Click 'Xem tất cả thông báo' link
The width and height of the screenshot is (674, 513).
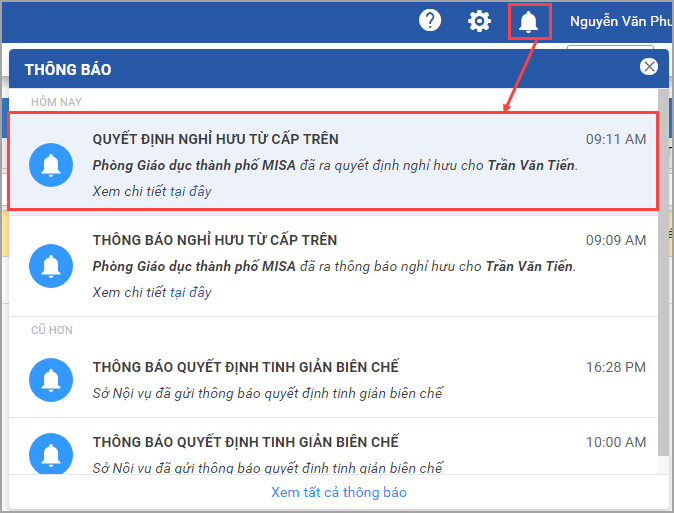338,492
